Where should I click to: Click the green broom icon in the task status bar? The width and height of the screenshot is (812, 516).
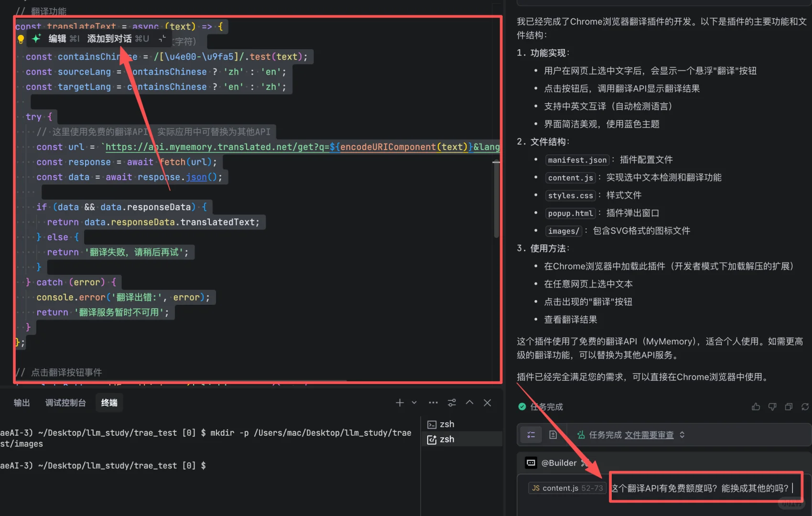point(581,435)
